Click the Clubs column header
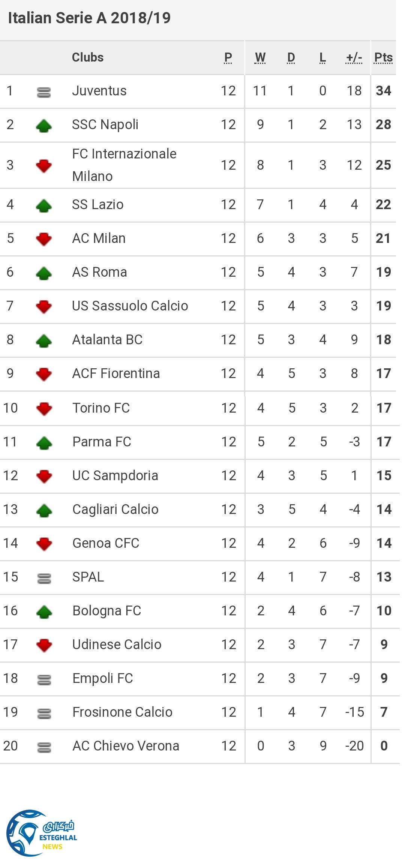The height and width of the screenshot is (868, 402). [x=88, y=57]
